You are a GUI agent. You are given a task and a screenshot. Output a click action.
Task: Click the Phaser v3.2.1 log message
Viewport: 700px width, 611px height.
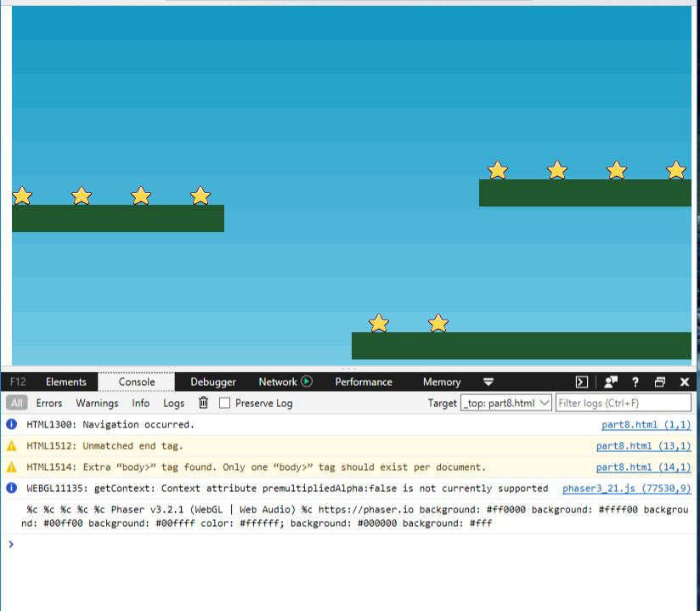pyautogui.click(x=355, y=517)
